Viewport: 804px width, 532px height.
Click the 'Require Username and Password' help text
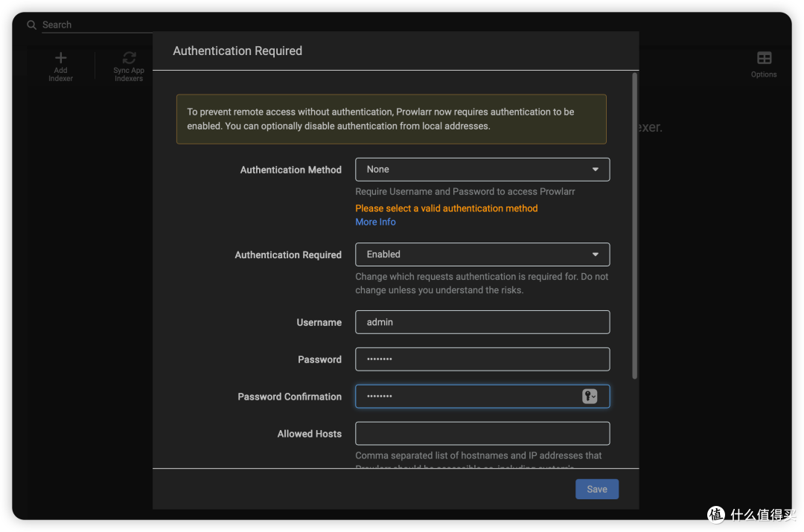point(465,192)
